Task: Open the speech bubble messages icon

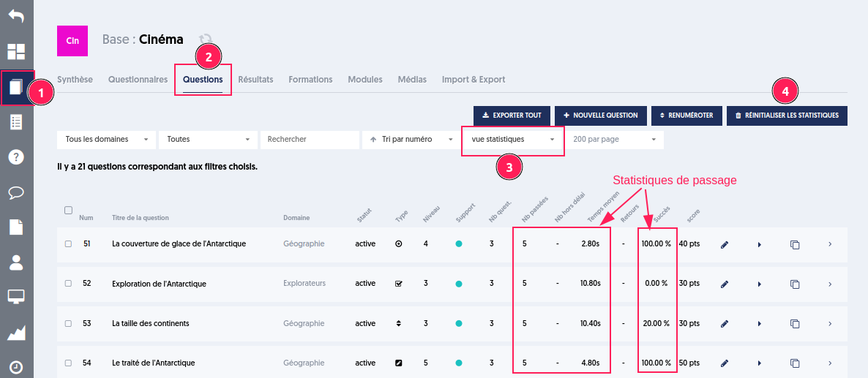Action: (x=16, y=192)
